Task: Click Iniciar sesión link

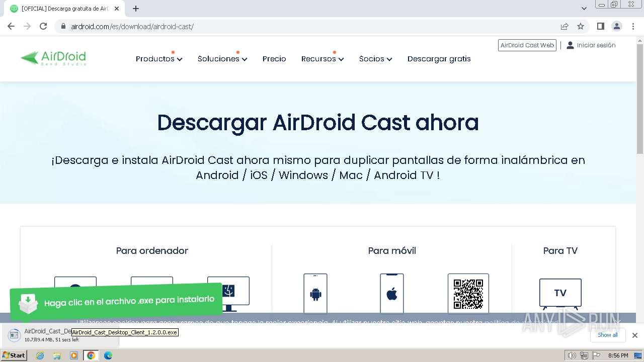Action: click(x=591, y=45)
